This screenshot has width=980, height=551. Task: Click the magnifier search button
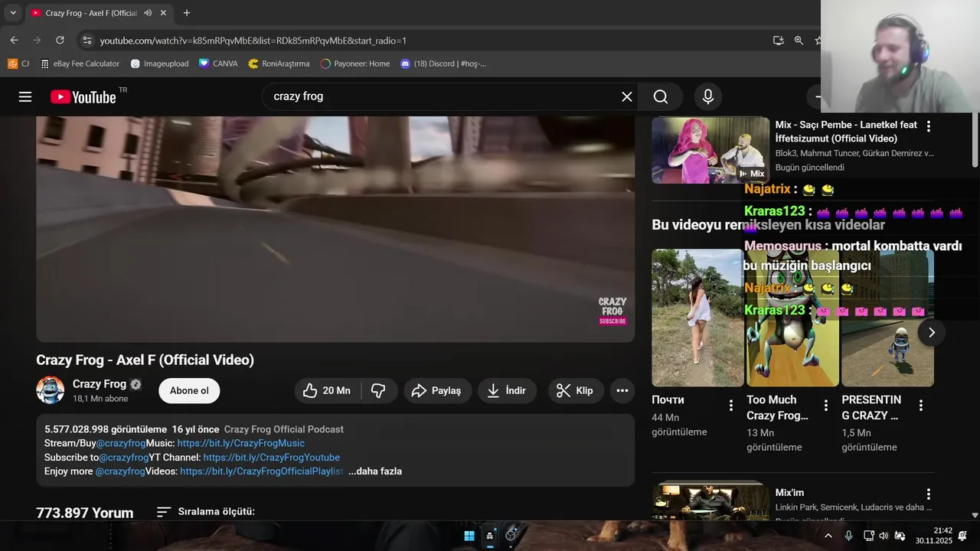tap(661, 96)
